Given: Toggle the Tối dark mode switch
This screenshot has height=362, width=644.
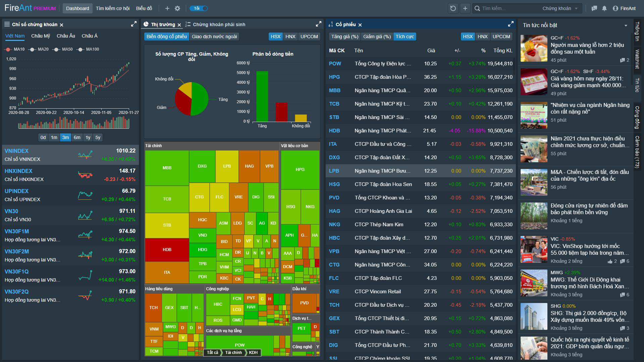Looking at the screenshot, I should click(199, 8).
